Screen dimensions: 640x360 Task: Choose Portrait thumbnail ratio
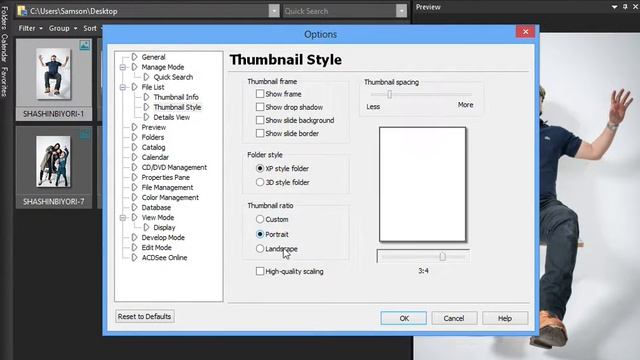click(x=260, y=234)
